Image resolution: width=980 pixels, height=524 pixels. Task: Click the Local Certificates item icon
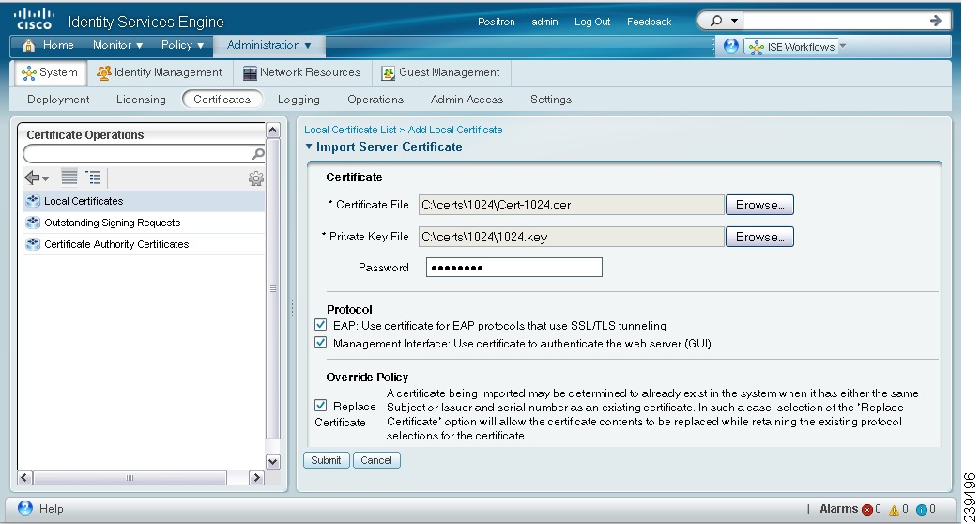click(33, 201)
